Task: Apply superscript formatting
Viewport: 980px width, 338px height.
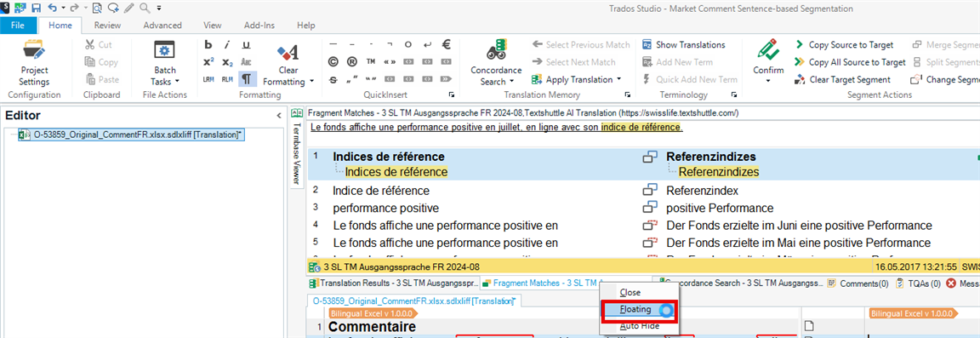Action: tap(208, 62)
